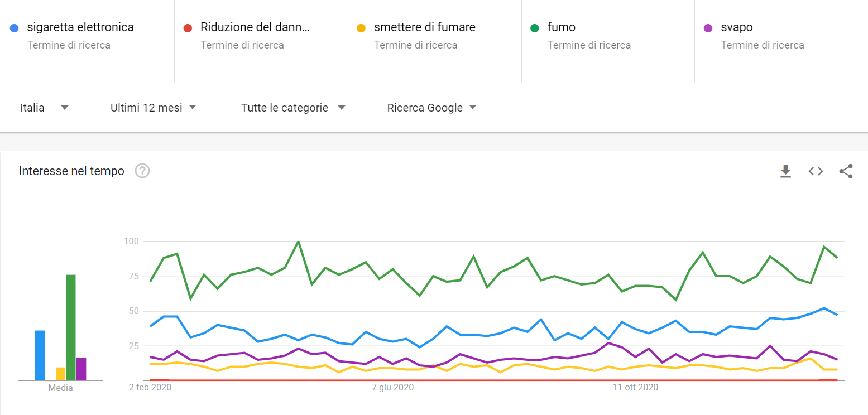This screenshot has width=868, height=415.
Task: Expand the Italia country dropdown
Action: click(44, 108)
